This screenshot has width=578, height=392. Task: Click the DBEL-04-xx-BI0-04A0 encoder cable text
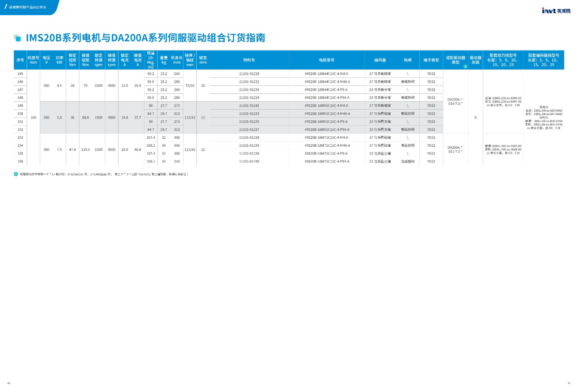(544, 111)
